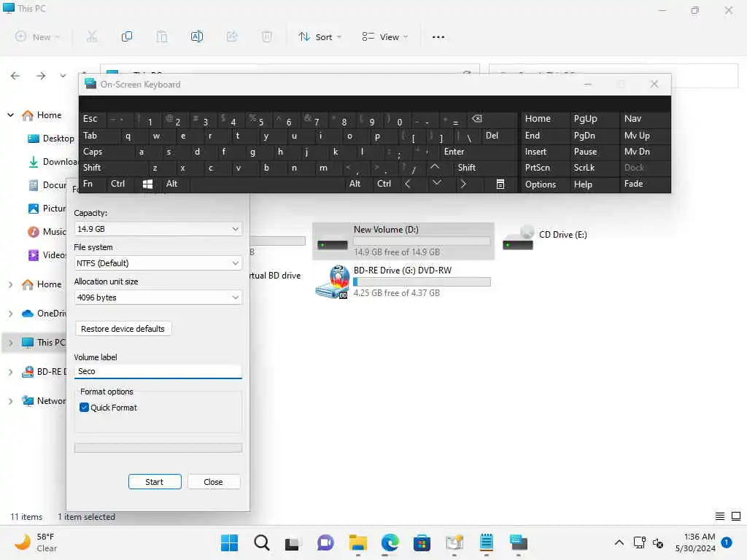Go forward with the right arrow button
The height and width of the screenshot is (560, 747).
[x=41, y=76]
